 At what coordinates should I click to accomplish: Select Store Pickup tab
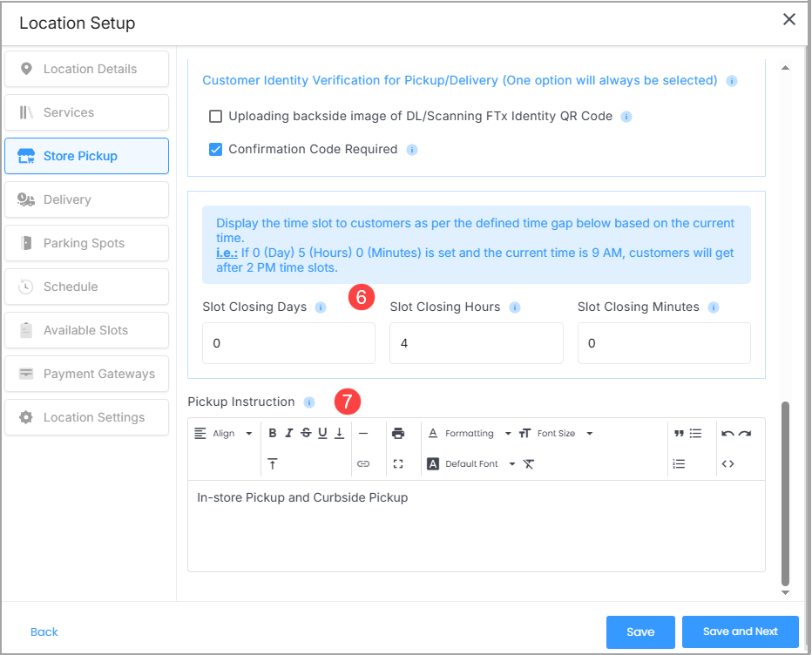coord(87,156)
